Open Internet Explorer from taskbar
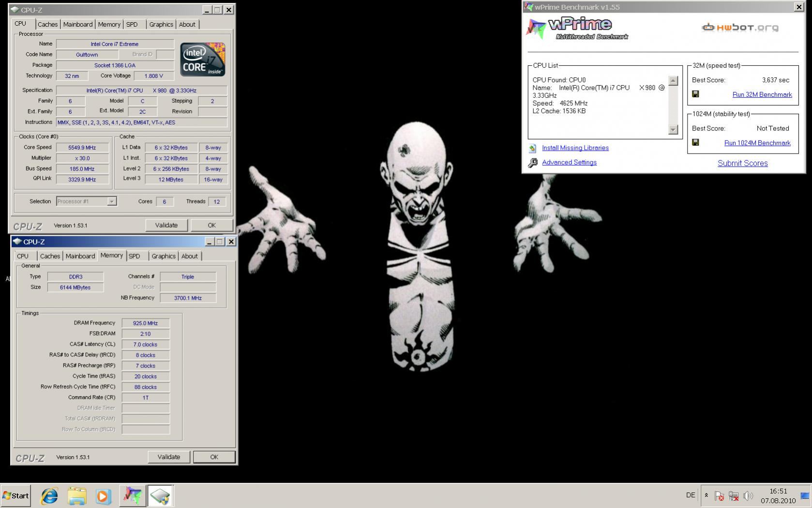 pyautogui.click(x=49, y=496)
